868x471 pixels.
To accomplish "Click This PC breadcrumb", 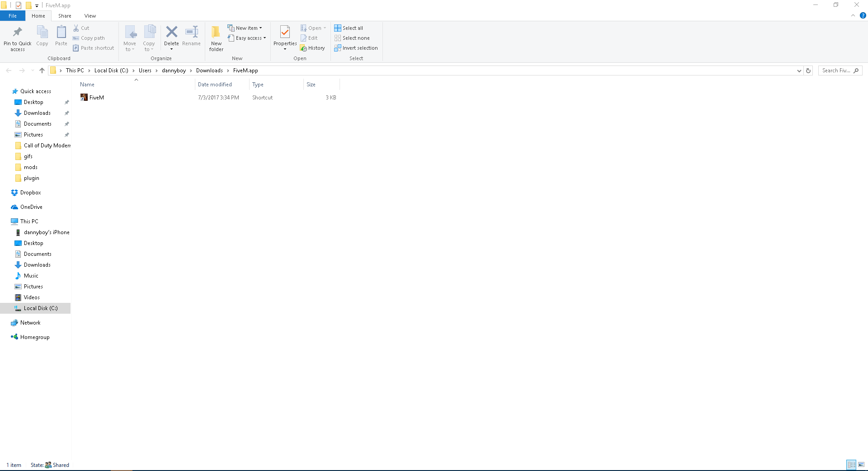I will coord(75,71).
